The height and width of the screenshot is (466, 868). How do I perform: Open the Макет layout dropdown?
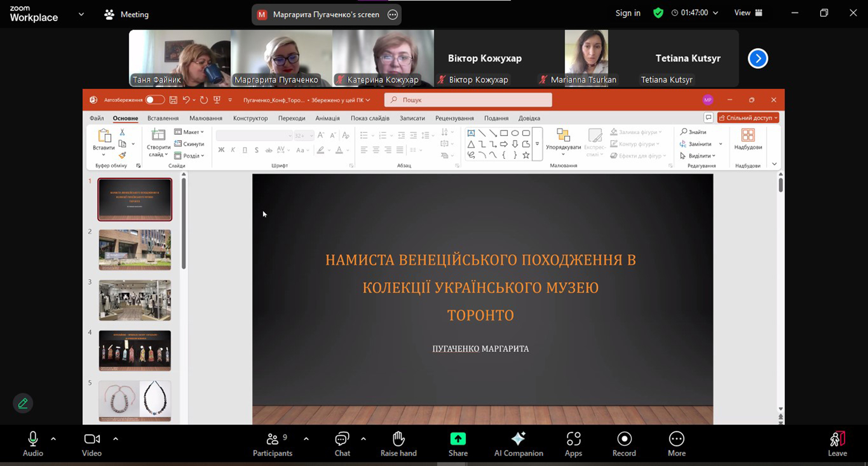tap(189, 132)
